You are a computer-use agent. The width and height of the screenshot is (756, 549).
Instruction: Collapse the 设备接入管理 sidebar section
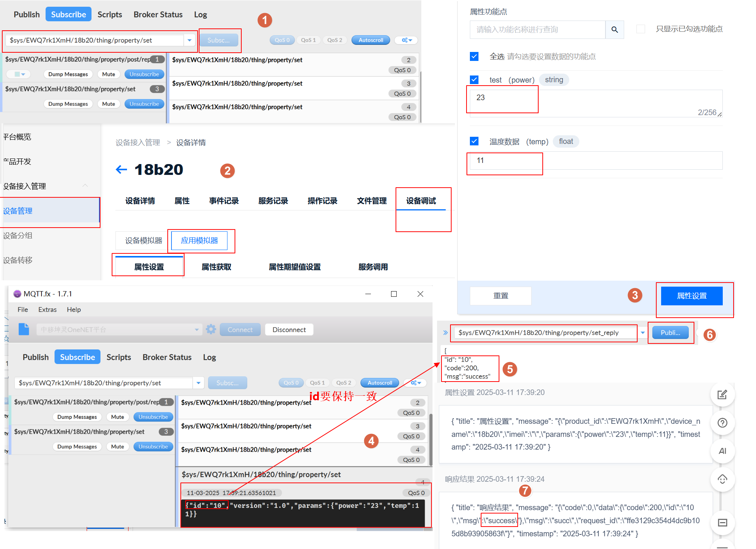coord(85,186)
